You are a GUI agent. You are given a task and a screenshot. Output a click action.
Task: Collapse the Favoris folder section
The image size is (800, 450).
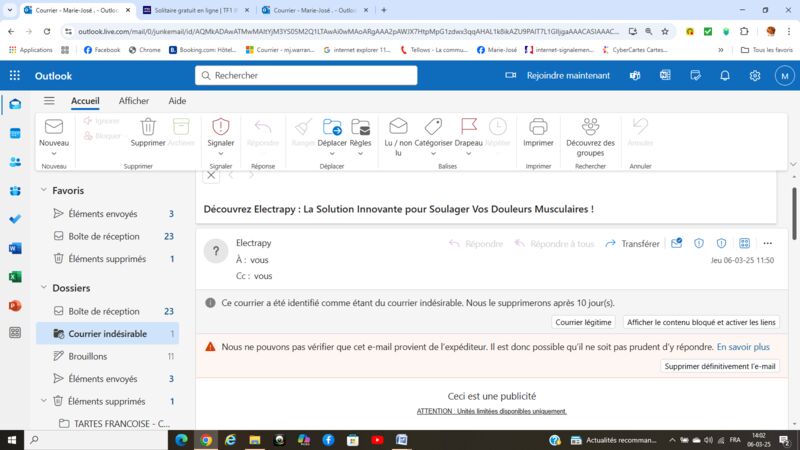43,190
